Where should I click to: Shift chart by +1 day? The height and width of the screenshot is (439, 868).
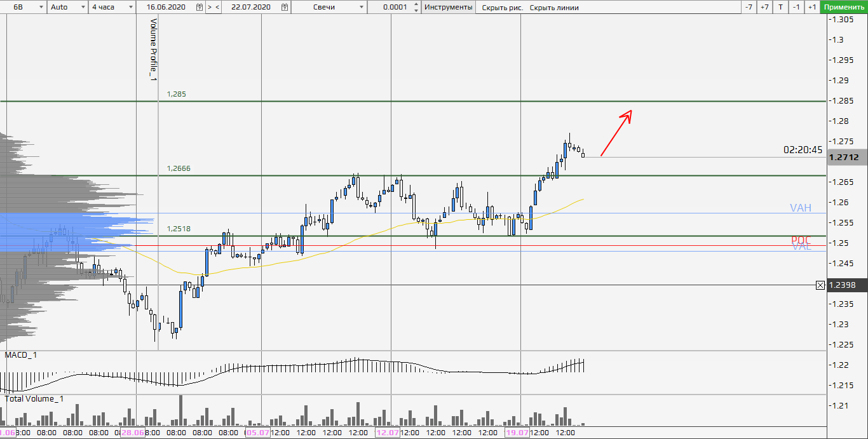812,7
